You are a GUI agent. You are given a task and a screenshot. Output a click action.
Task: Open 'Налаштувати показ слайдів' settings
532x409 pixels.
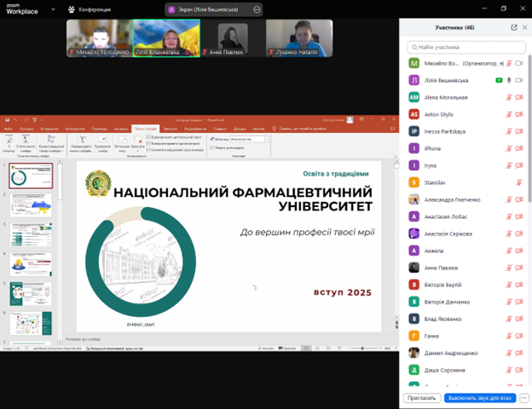point(82,144)
